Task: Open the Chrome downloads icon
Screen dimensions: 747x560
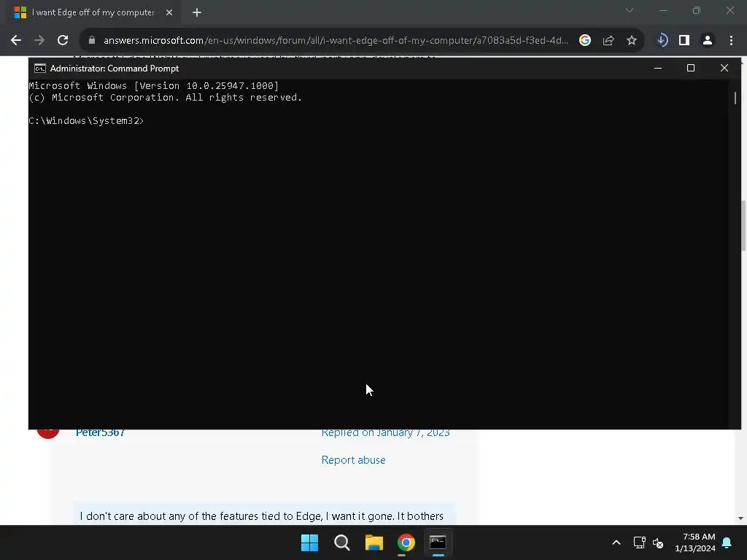Action: (x=662, y=41)
